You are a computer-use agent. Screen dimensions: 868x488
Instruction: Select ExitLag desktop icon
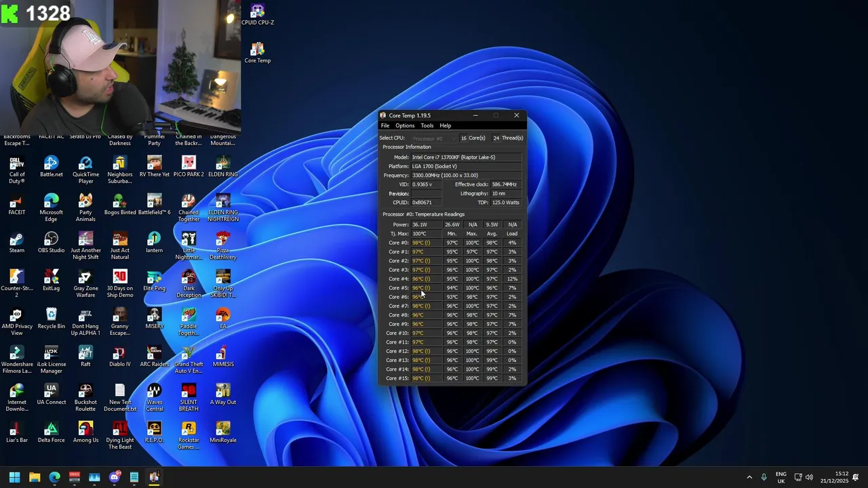click(x=51, y=281)
